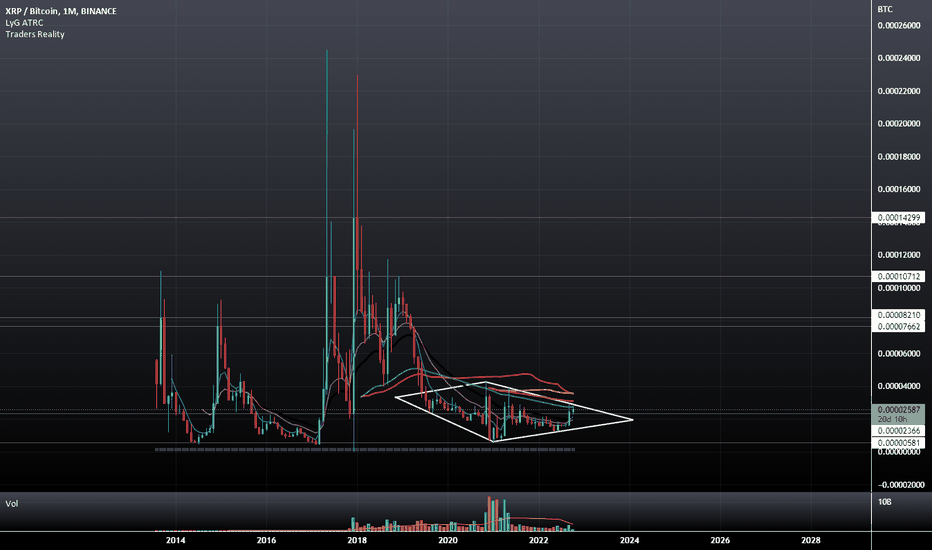
Task: Click the Vol indicator label
Action: point(12,504)
